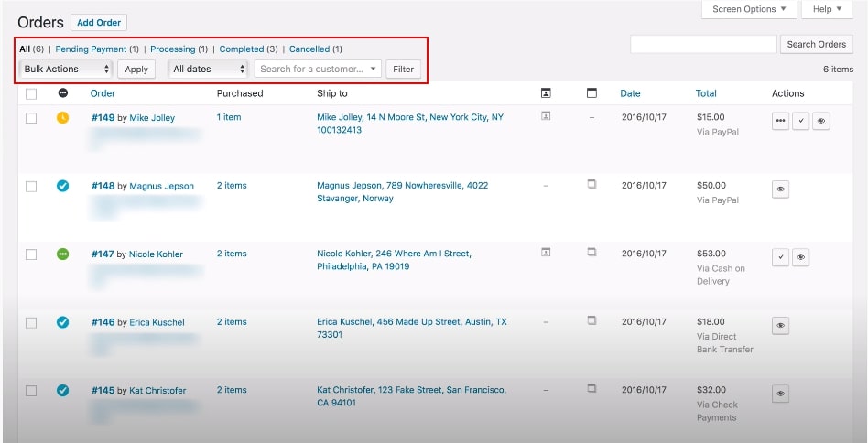This screenshot has height=443, width=868.
Task: Open order #149 link
Action: click(103, 118)
